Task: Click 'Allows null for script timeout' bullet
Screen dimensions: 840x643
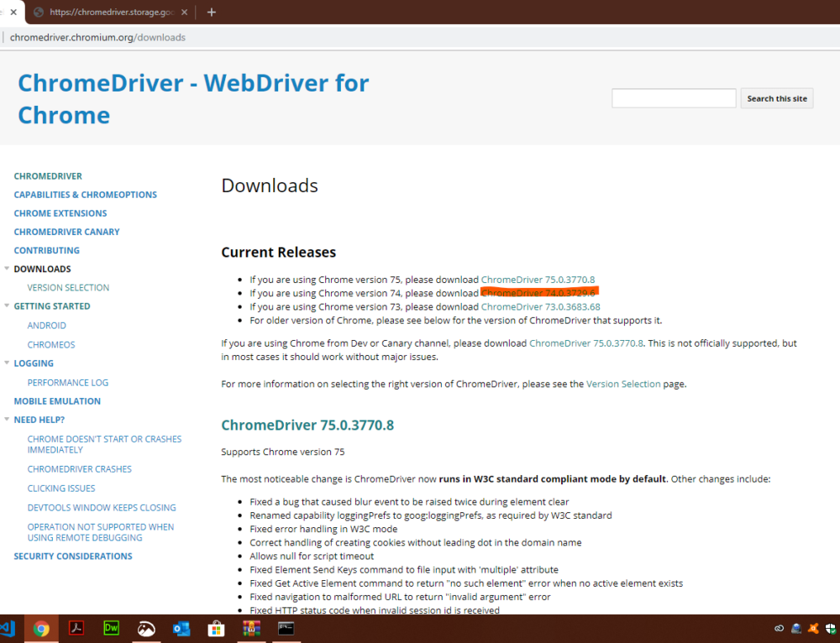Action: pyautogui.click(x=312, y=557)
